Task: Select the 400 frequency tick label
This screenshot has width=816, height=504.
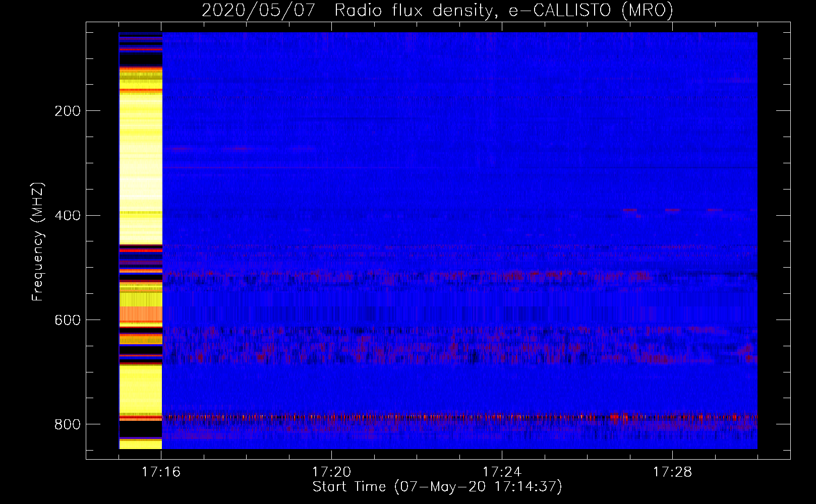Action: click(x=67, y=216)
